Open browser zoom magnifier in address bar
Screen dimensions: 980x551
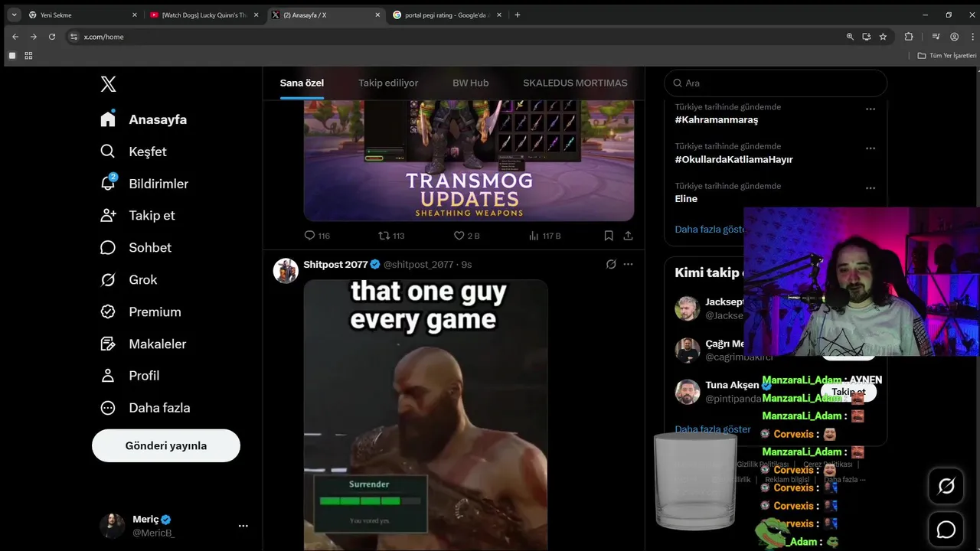pyautogui.click(x=850, y=37)
